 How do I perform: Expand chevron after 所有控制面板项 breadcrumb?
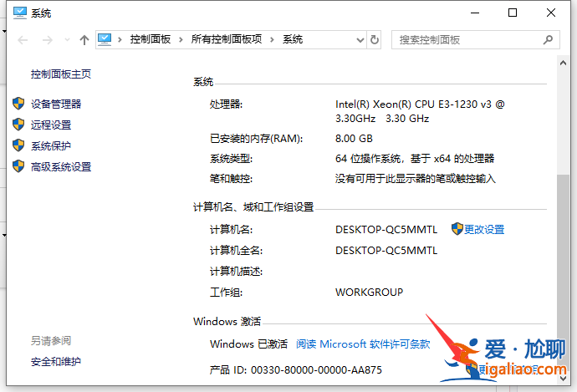coord(272,40)
